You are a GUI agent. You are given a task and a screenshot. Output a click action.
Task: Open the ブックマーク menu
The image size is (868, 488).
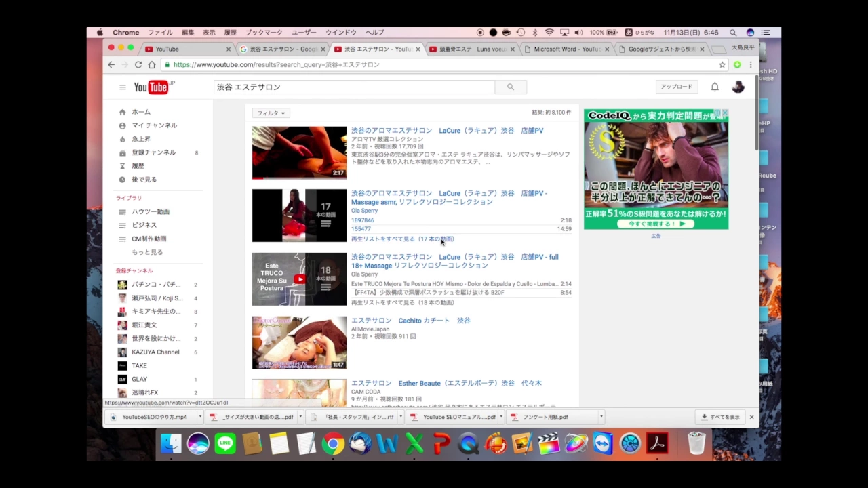pyautogui.click(x=264, y=33)
